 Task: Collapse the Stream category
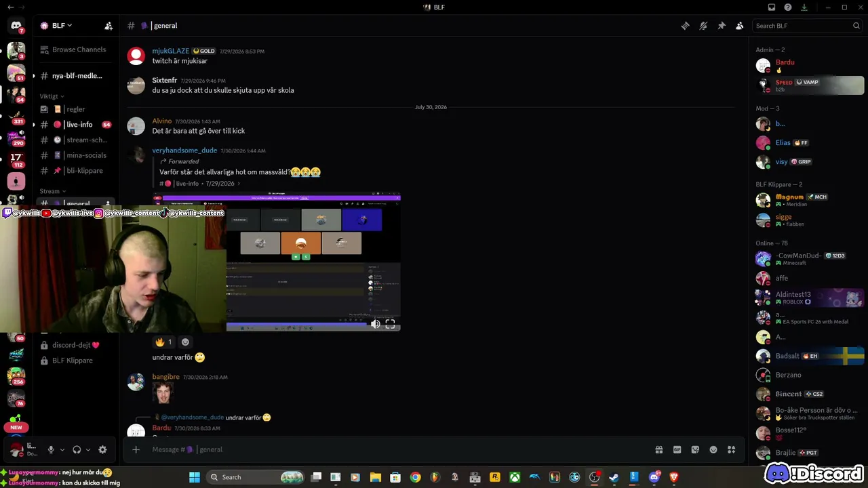coord(53,191)
